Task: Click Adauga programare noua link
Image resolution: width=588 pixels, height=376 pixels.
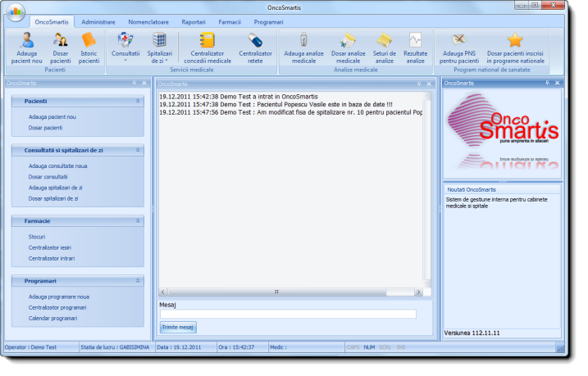Action: [x=59, y=297]
